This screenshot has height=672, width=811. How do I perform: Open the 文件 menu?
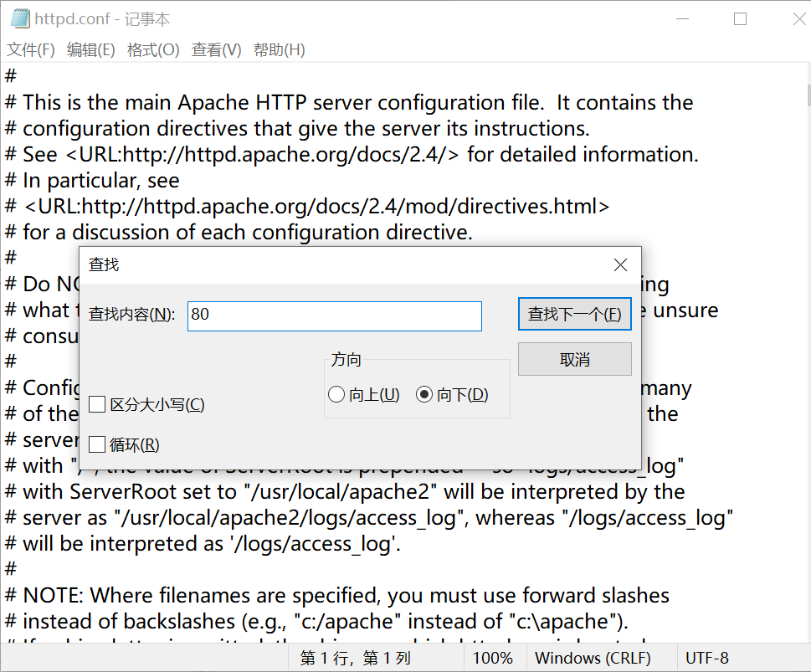tap(30, 49)
